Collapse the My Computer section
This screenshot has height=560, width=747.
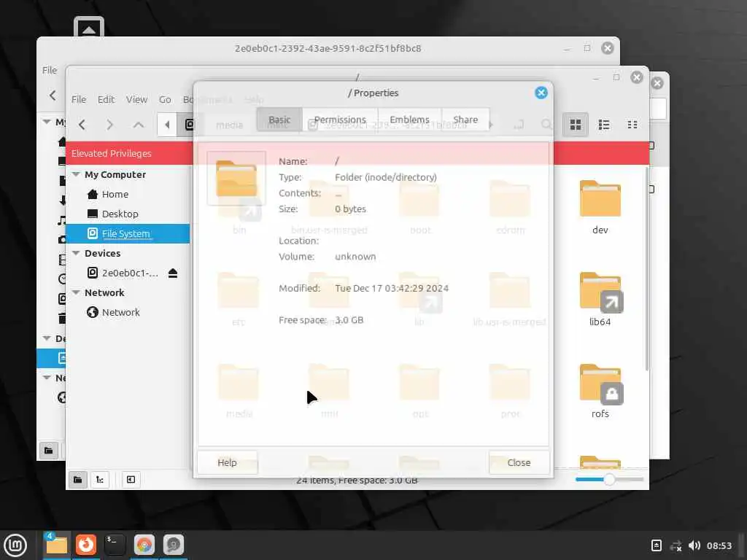pyautogui.click(x=76, y=174)
